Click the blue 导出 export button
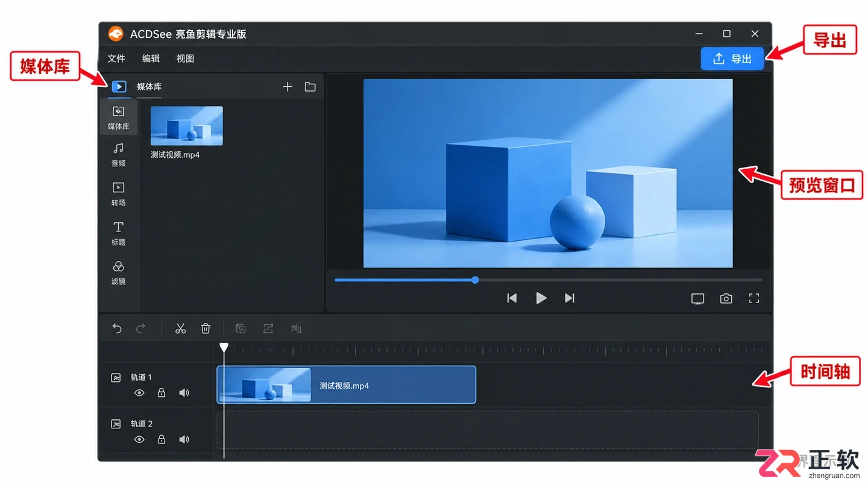The width and height of the screenshot is (868, 488). 732,58
